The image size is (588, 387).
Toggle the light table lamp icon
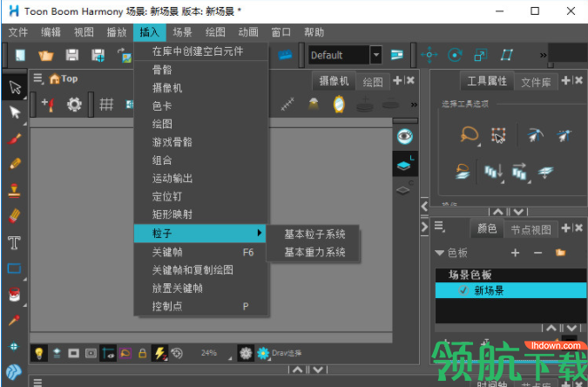click(314, 104)
